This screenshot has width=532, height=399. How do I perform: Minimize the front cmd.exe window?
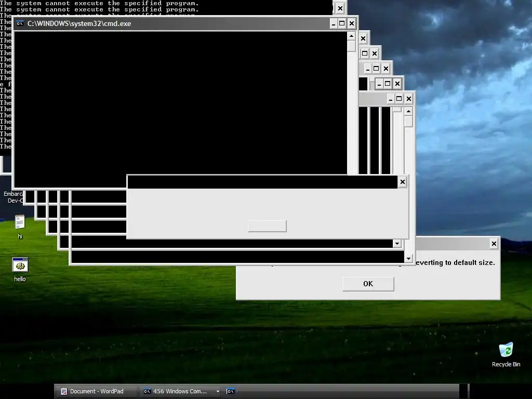click(333, 23)
